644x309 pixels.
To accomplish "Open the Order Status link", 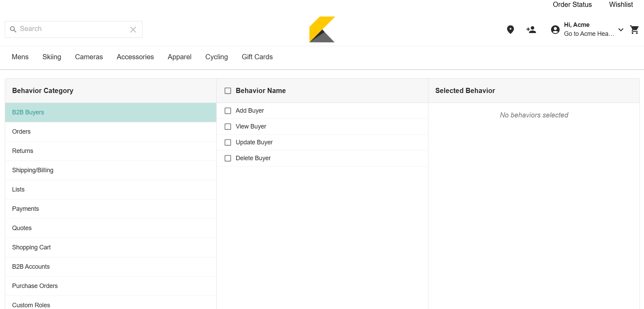I will [x=572, y=4].
